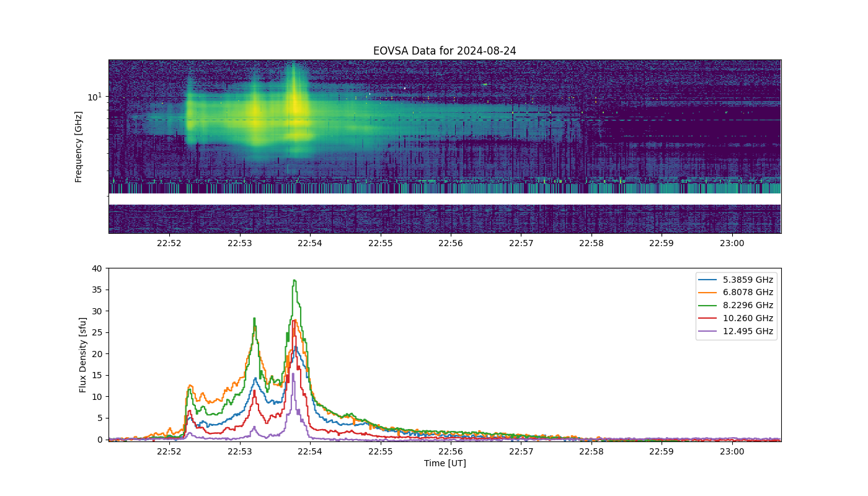Click the red line swatch in the legend
Screen dimensions: 868x496
pos(708,319)
